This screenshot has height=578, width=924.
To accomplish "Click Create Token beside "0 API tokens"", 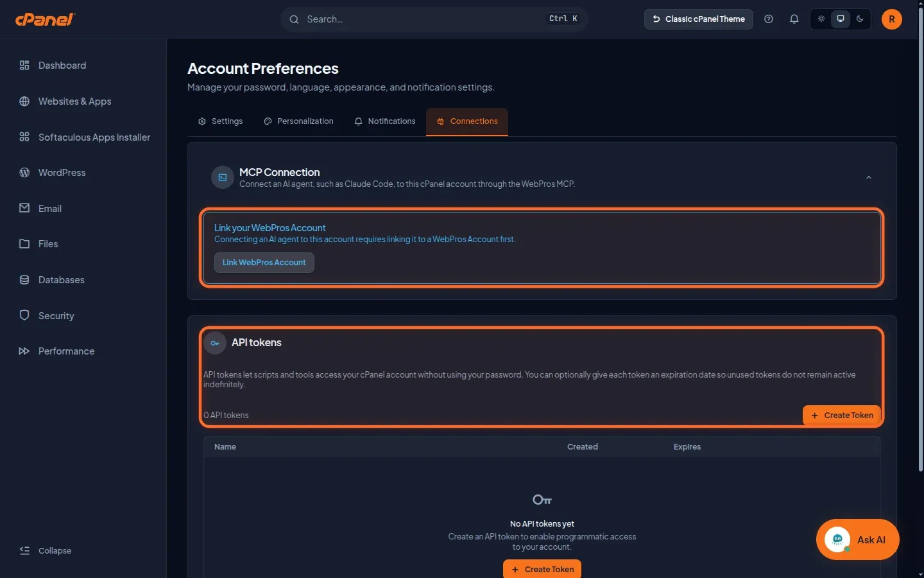I will pyautogui.click(x=842, y=416).
